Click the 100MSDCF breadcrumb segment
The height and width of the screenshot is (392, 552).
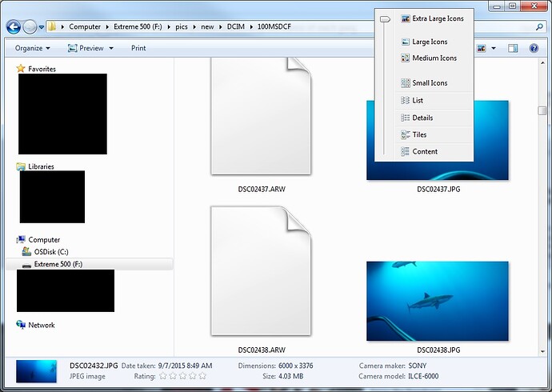[274, 26]
